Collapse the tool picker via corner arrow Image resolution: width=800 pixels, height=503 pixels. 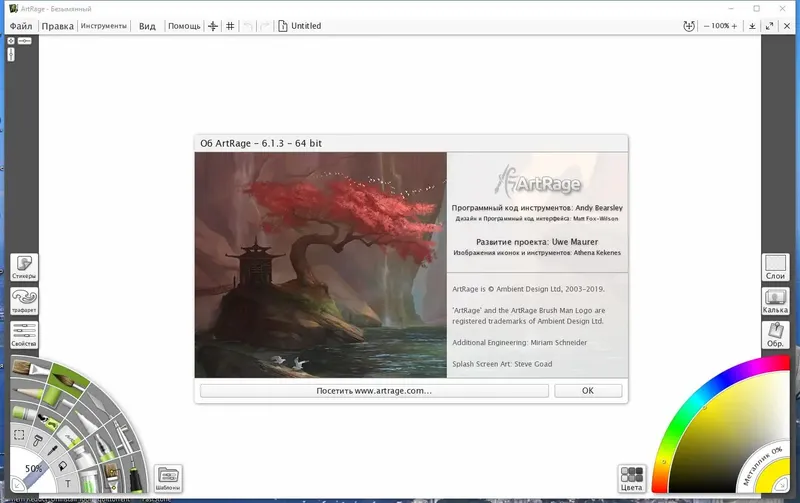click(x=17, y=486)
